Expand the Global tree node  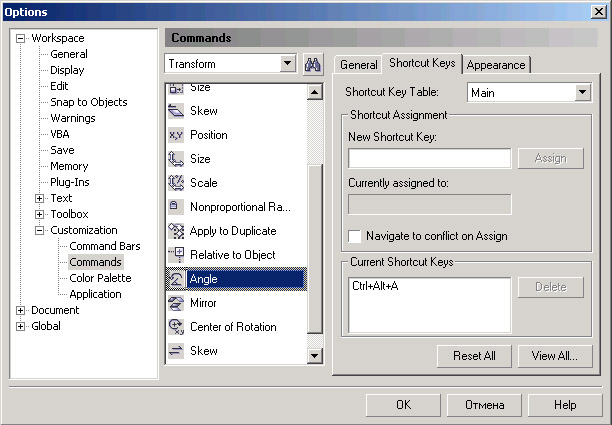tap(20, 326)
